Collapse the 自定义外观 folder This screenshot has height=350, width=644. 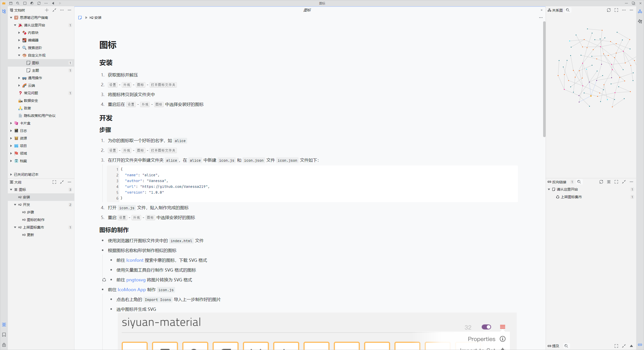pos(19,55)
